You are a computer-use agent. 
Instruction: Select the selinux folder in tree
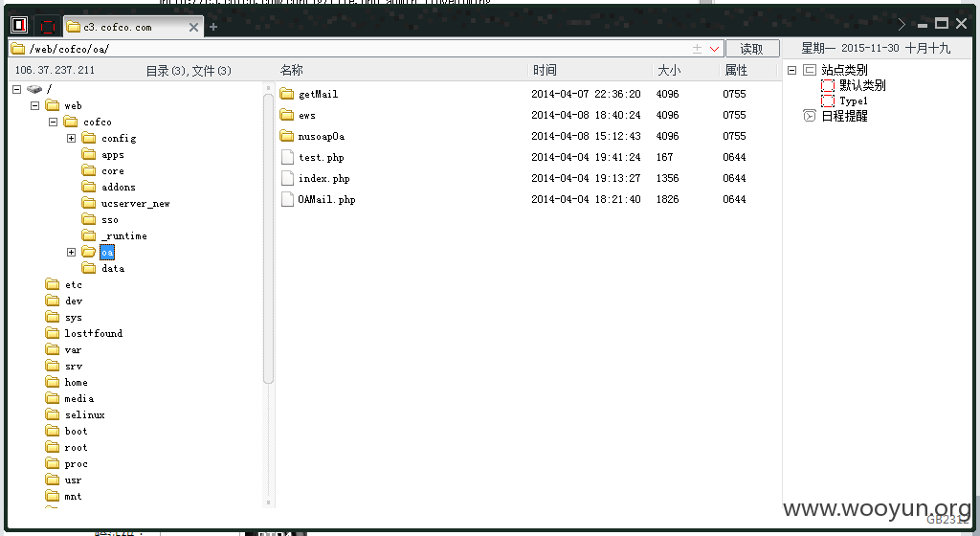[x=75, y=414]
